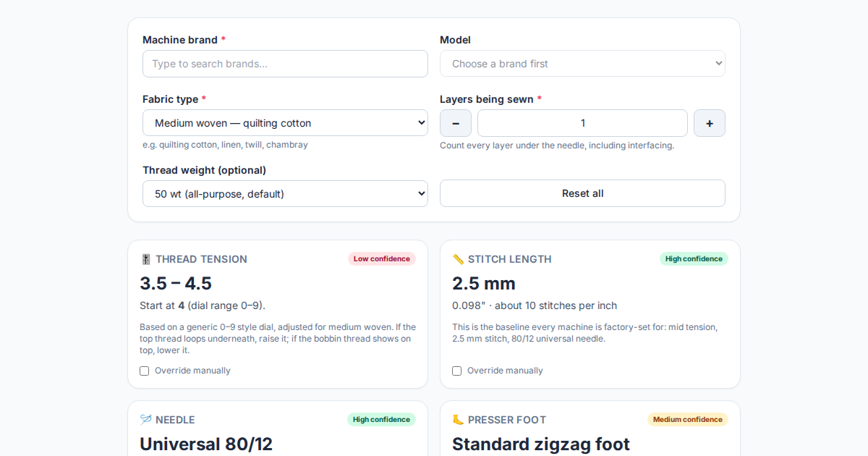Click the presser foot icon

click(x=459, y=420)
